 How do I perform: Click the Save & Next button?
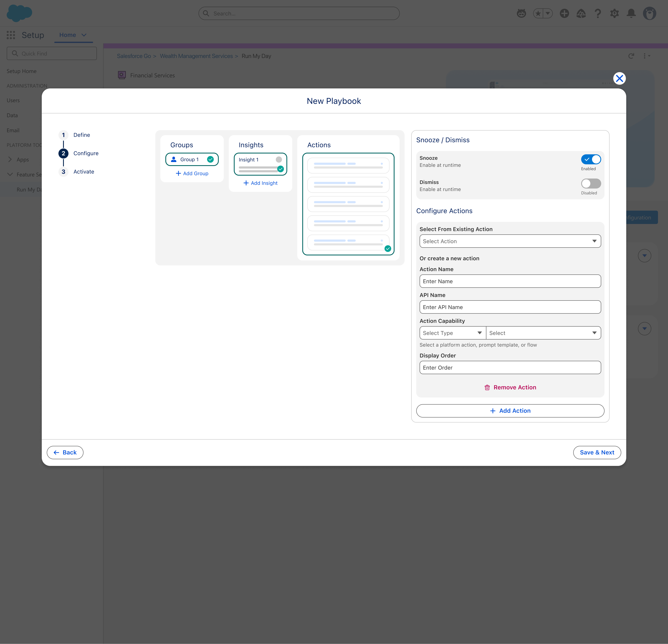click(597, 452)
